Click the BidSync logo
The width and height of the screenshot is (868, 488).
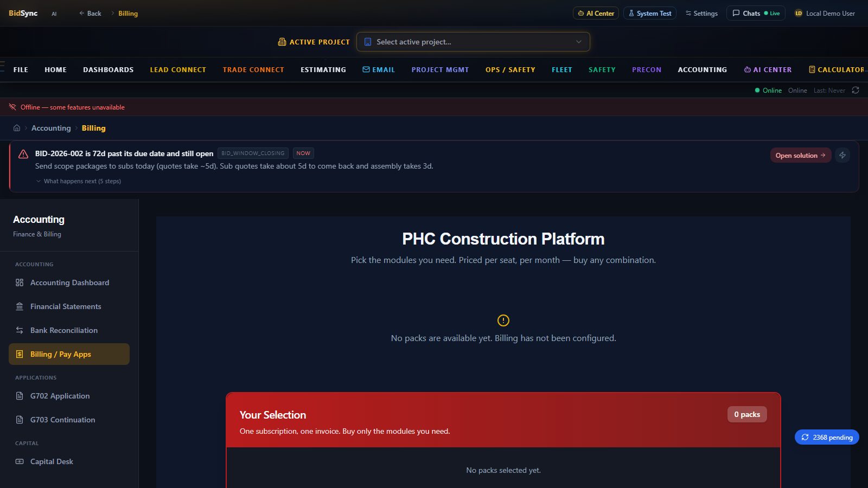click(23, 13)
